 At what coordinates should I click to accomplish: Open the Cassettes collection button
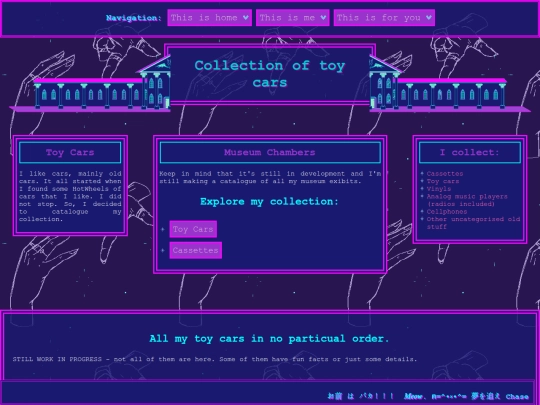click(195, 250)
